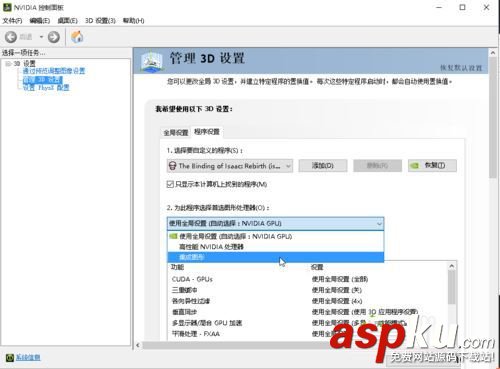Select the 三重缓冲 feature row
The height and width of the screenshot is (369, 500).
(x=308, y=290)
